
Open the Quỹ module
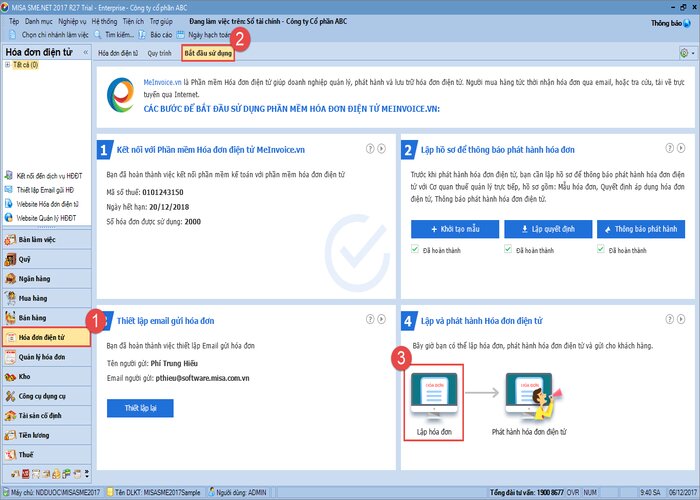coord(47,259)
